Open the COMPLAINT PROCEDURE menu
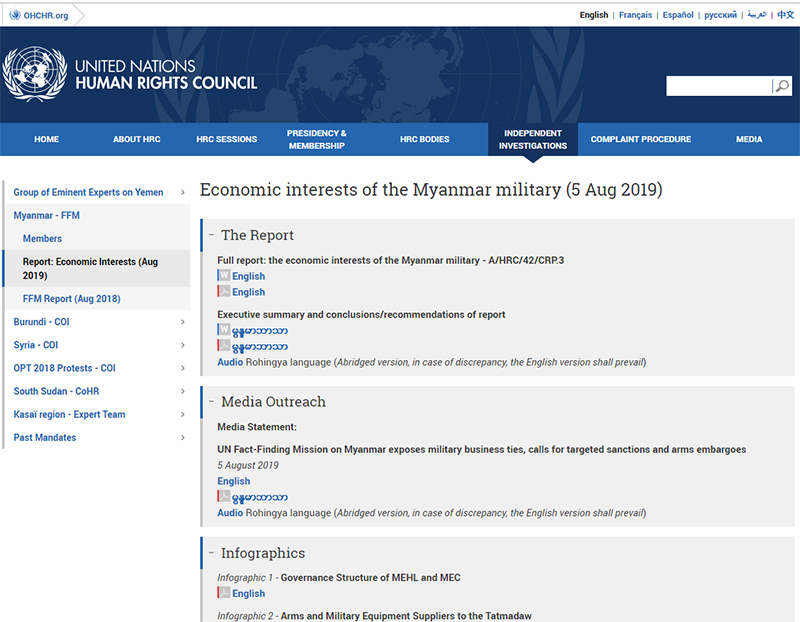Screen dimensions: 800x622 641,139
